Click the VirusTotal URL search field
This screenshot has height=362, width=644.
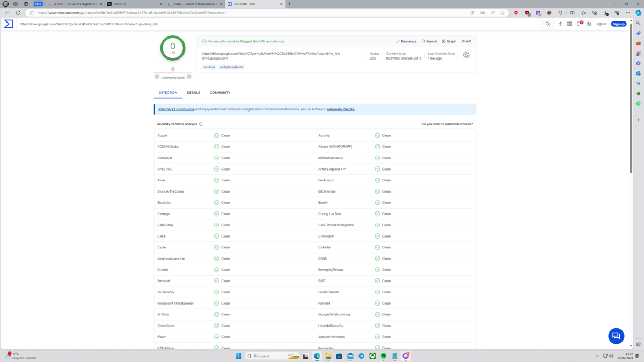[279, 24]
